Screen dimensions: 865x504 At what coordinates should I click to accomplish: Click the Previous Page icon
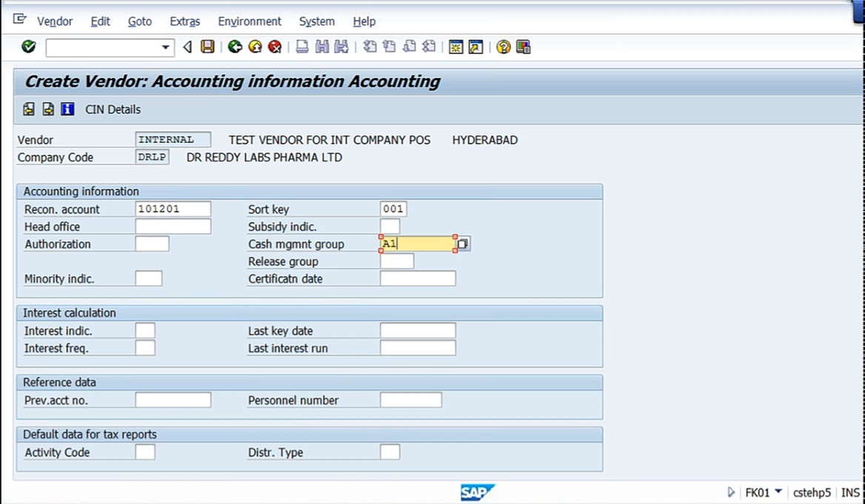(x=390, y=47)
